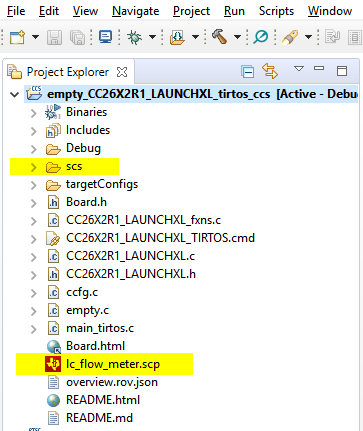The height and width of the screenshot is (431, 363).
Task: Expand the CC26X2R1_LAUNCHXL.h node
Action: 33,275
